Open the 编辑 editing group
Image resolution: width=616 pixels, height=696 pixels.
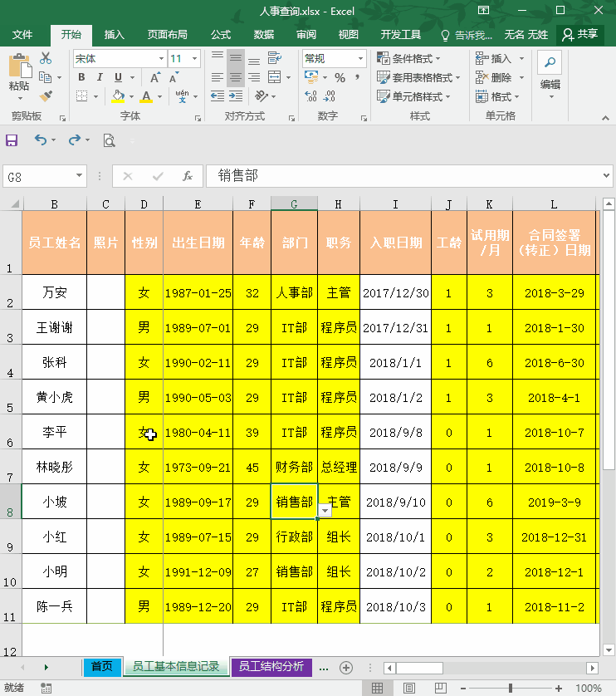coord(550,75)
